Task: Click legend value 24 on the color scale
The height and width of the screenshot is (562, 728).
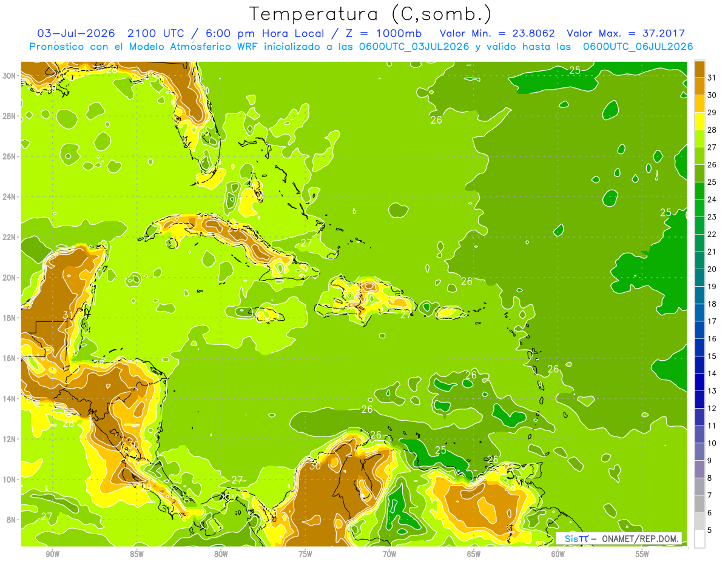Action: coord(712,199)
